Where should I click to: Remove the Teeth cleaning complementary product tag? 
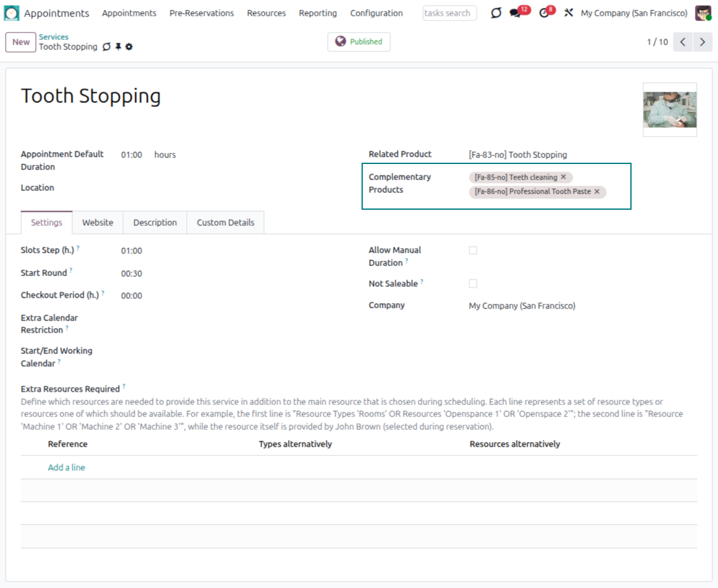click(564, 177)
